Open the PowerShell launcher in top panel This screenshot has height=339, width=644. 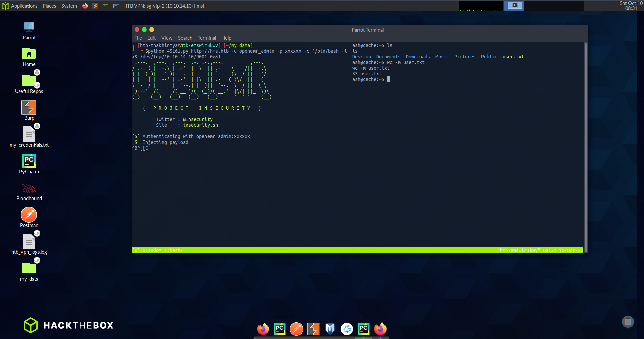pos(116,6)
